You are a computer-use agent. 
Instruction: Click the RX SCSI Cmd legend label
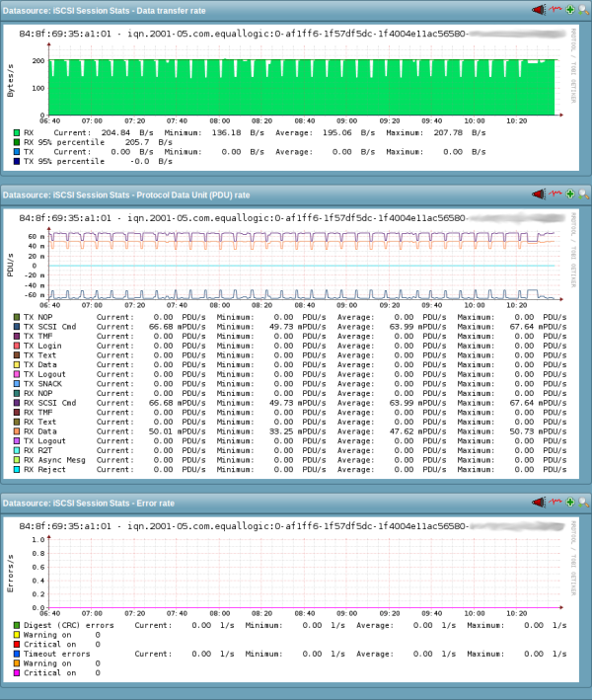50,403
